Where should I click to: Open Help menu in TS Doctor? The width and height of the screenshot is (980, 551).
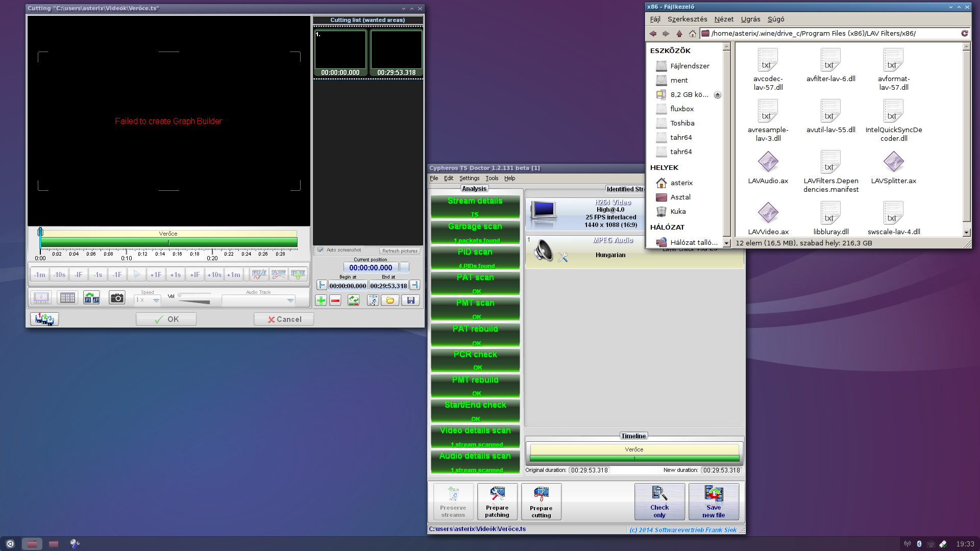pyautogui.click(x=510, y=178)
